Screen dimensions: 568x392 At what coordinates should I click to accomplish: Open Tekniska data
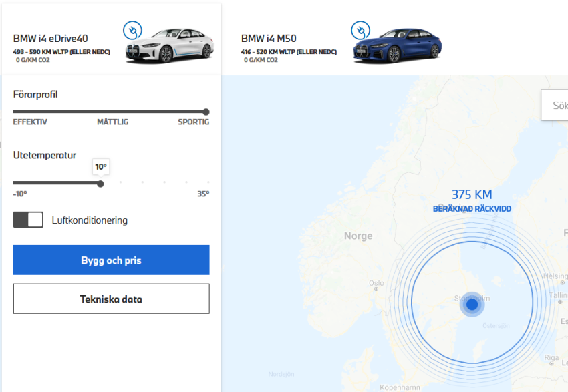tap(111, 299)
